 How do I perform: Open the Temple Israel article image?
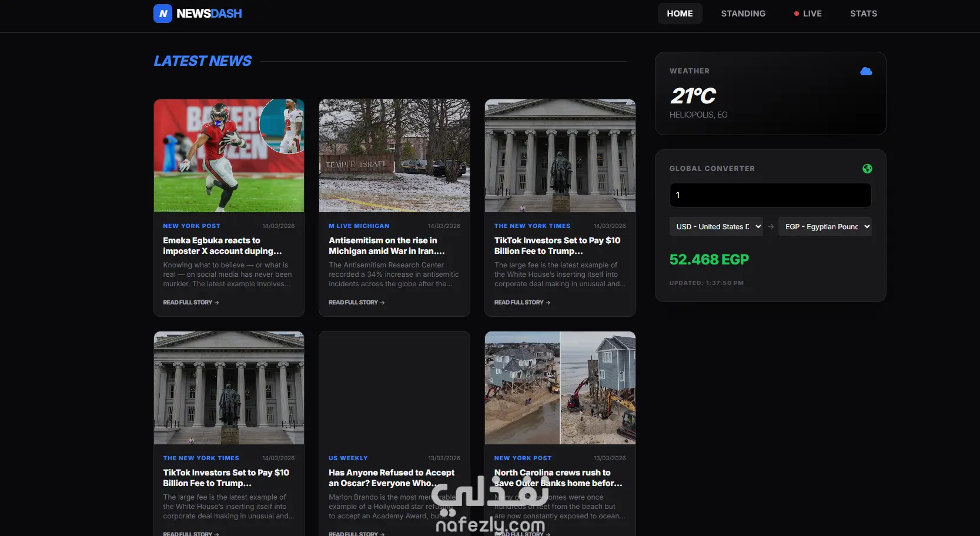tap(394, 156)
